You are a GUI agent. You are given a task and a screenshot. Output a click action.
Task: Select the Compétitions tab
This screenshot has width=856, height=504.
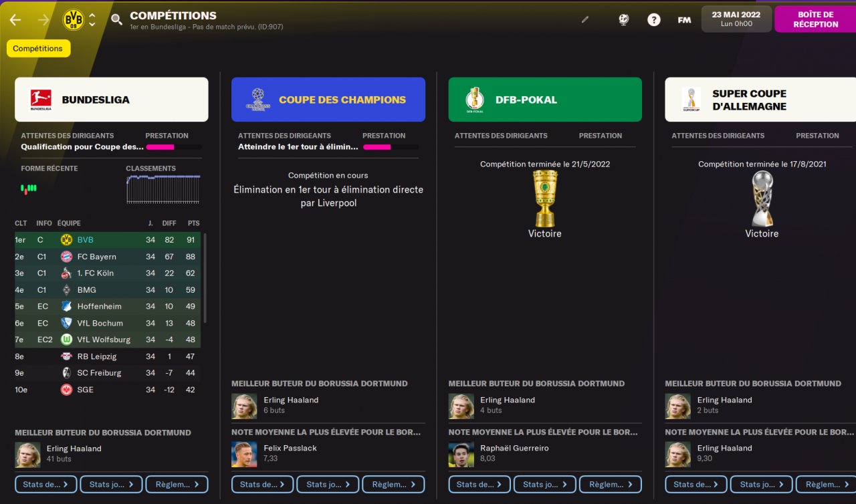(38, 49)
